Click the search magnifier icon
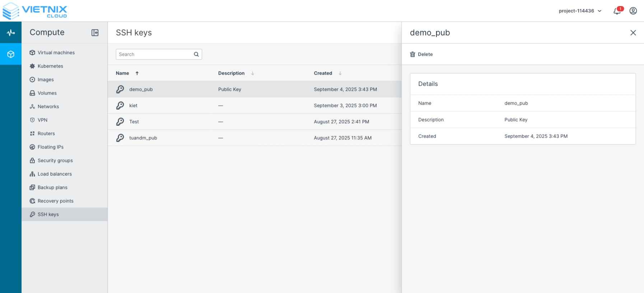644x293 pixels. [x=196, y=54]
